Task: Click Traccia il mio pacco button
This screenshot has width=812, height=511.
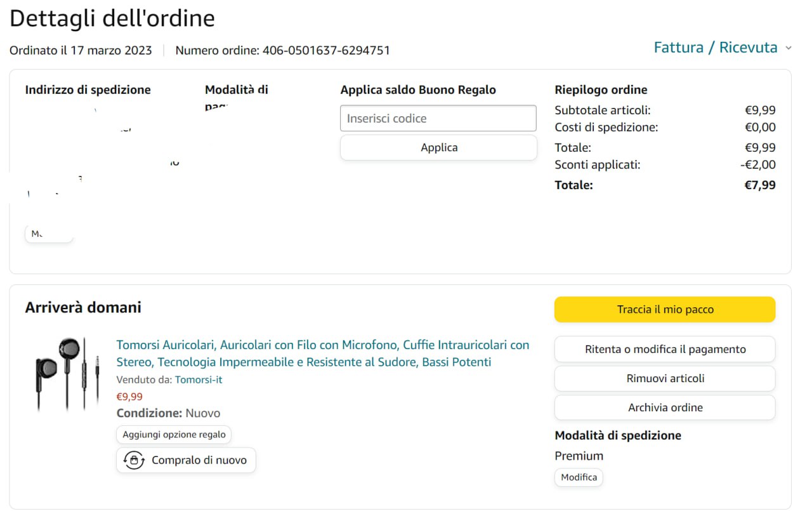Action: pos(665,310)
